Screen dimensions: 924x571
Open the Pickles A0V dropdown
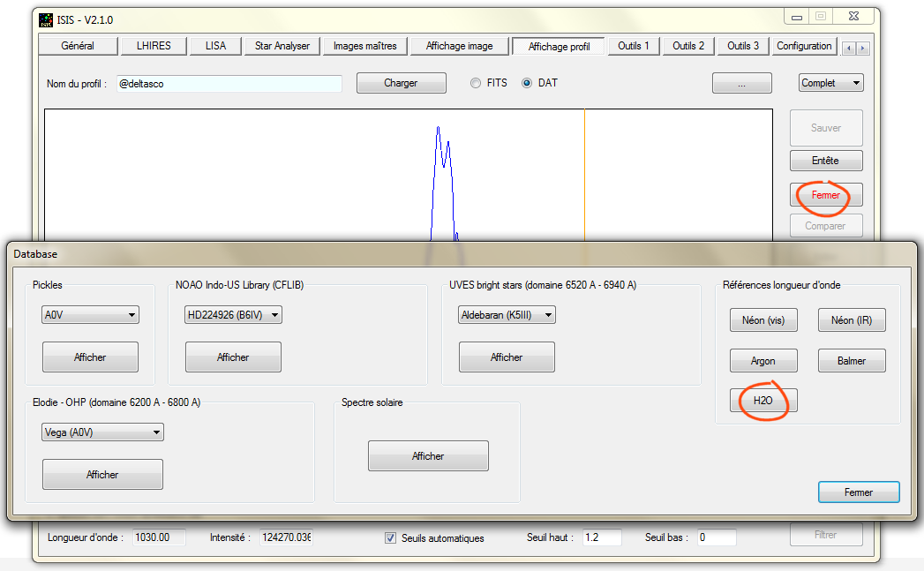click(91, 315)
